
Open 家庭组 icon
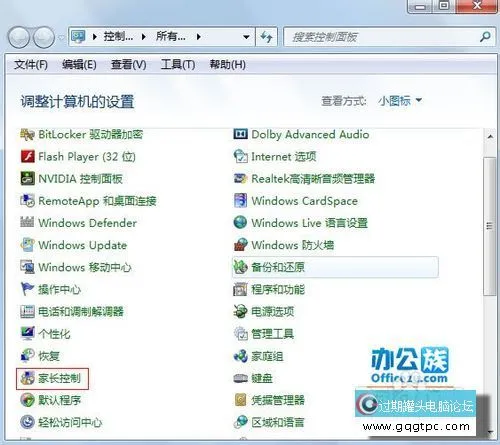coord(240,356)
